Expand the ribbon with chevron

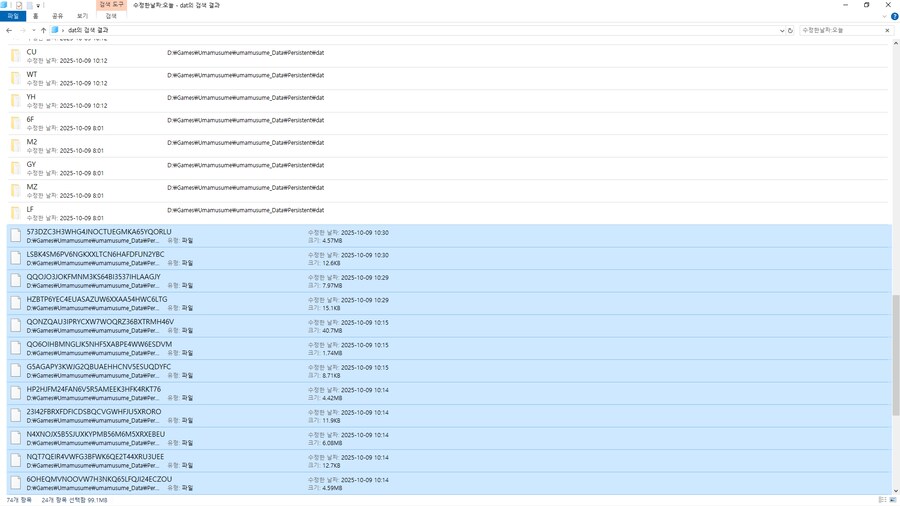coord(884,16)
